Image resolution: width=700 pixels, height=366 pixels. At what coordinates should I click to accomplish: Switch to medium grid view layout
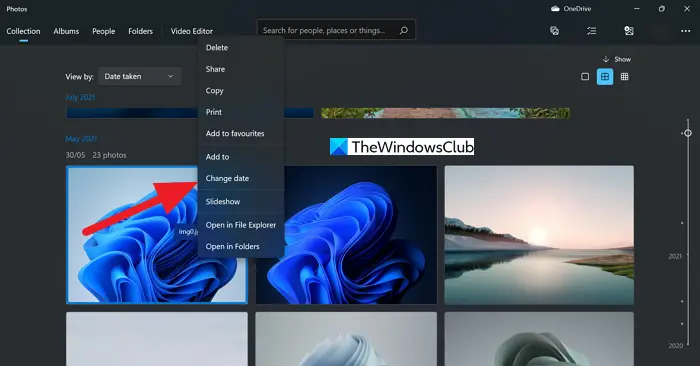pos(605,77)
